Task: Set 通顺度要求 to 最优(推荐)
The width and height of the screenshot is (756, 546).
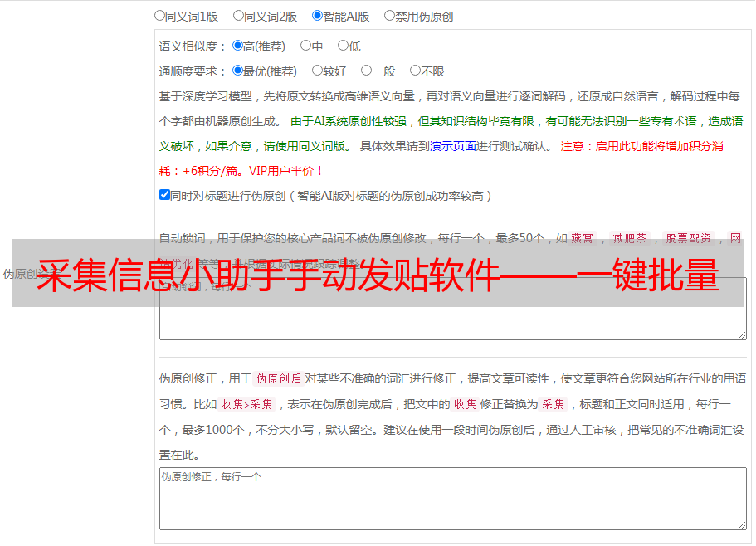Action: (x=237, y=71)
